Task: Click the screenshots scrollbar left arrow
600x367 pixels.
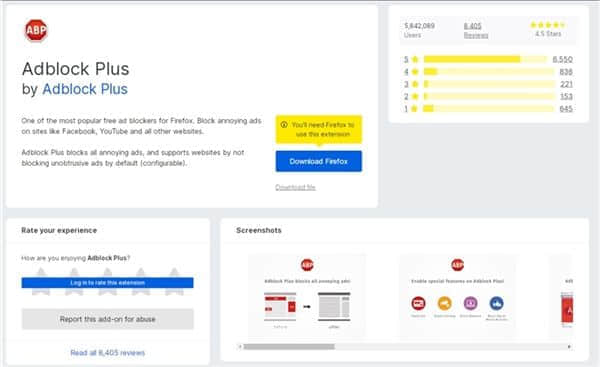Action: pyautogui.click(x=240, y=347)
